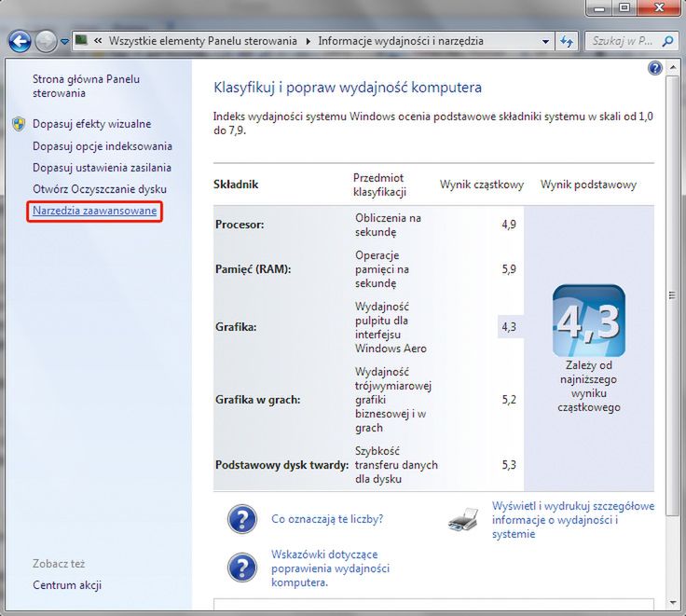Click the 'Procesor:' row label
The image size is (686, 616).
click(240, 225)
